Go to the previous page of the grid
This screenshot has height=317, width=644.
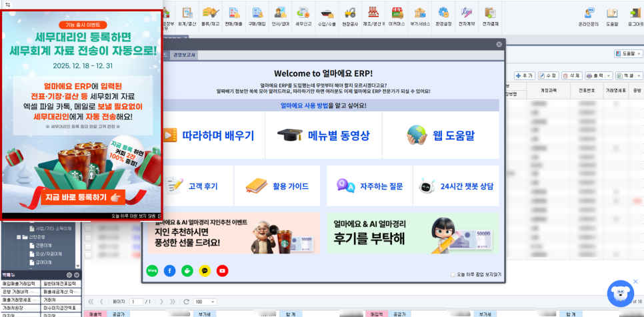click(101, 302)
